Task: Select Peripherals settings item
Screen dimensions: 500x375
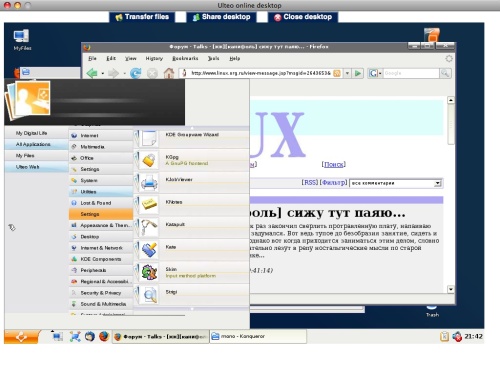Action: (101, 270)
